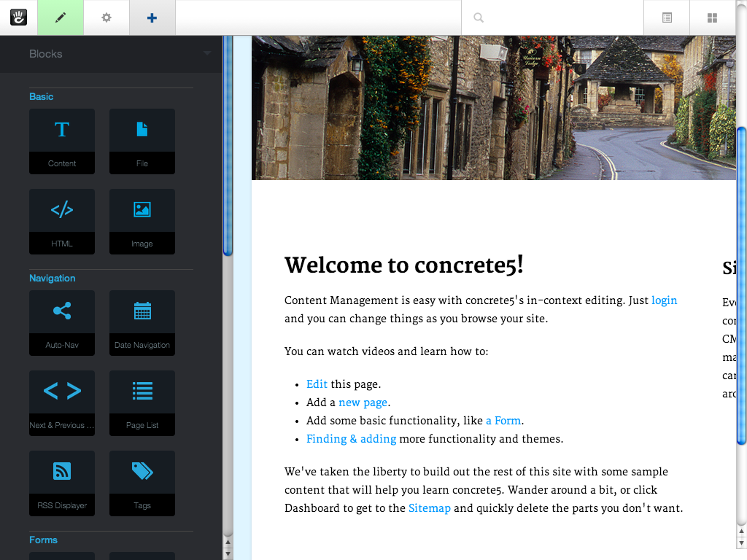
Task: Select the Content block
Action: point(62,141)
